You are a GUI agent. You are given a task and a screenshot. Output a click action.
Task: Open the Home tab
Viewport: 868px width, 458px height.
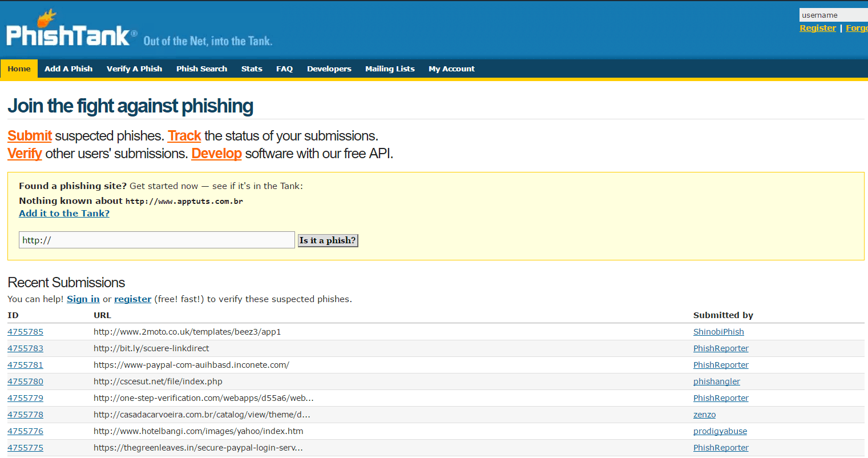click(x=19, y=69)
